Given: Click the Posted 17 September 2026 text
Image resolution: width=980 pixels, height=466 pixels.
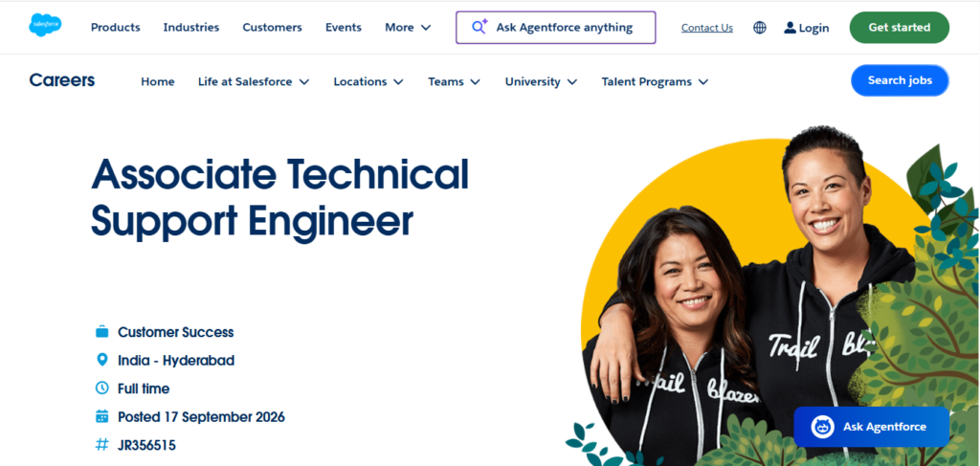Looking at the screenshot, I should tap(201, 416).
